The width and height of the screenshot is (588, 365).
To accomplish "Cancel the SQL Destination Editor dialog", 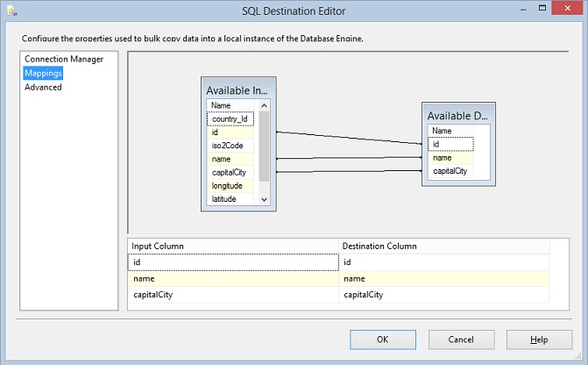I will point(461,340).
